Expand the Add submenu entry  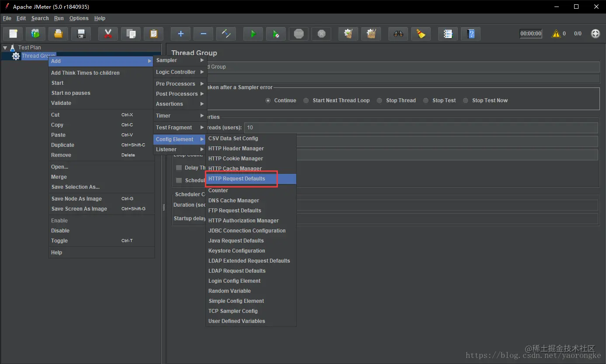point(100,61)
